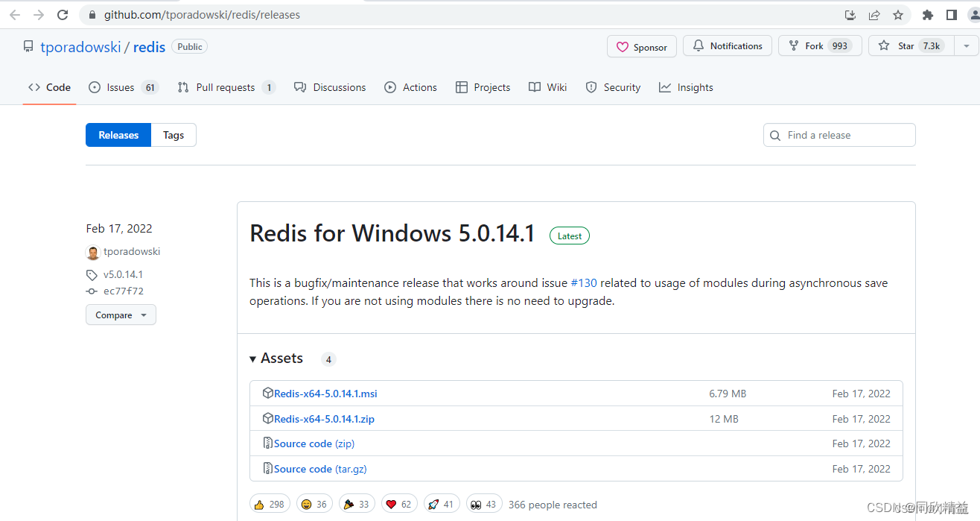React with rocket emoji (41)
980x521 pixels.
[x=441, y=505]
